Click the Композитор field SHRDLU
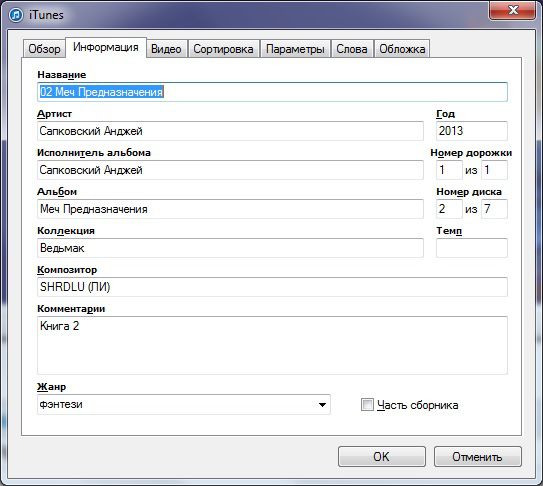 click(272, 287)
